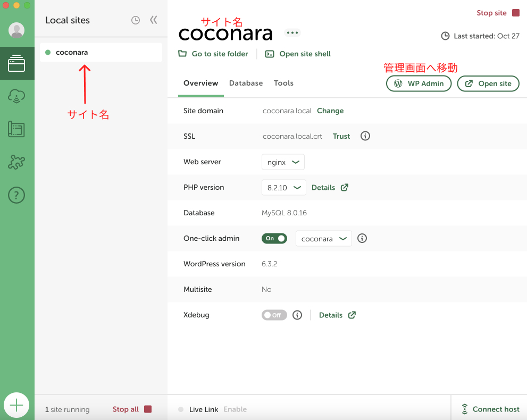The width and height of the screenshot is (527, 420).
Task: Open the Add-ons puzzle icon
Action: coord(16,162)
